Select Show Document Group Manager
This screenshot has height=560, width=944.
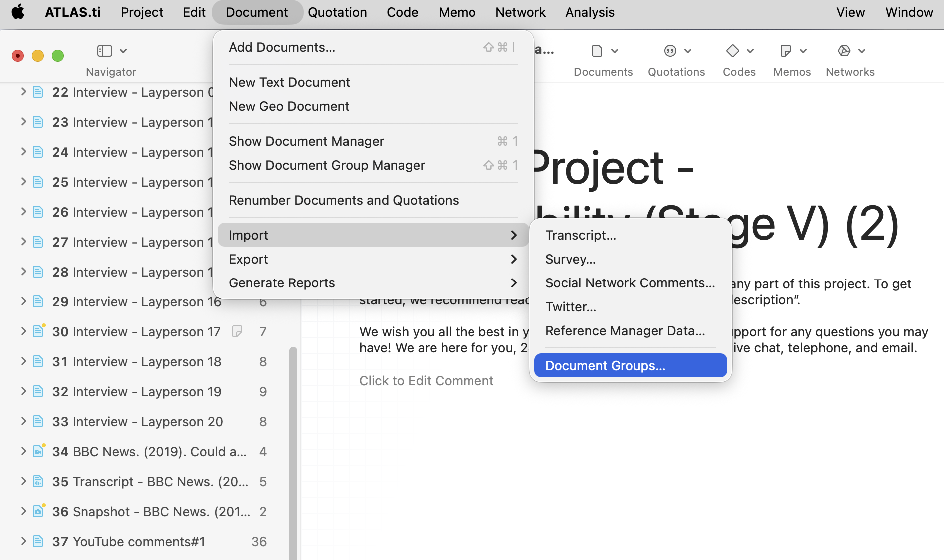point(374,165)
